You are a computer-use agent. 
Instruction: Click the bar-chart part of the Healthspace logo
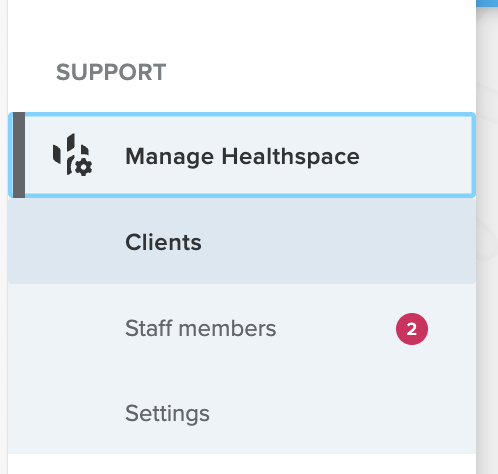pos(68,150)
